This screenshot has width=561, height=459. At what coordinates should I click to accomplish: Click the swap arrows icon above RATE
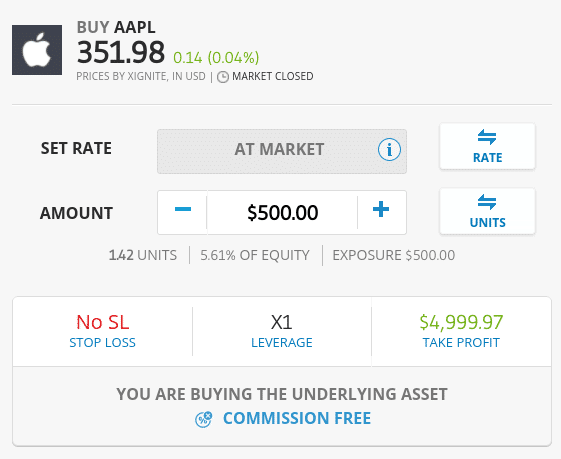(x=487, y=137)
